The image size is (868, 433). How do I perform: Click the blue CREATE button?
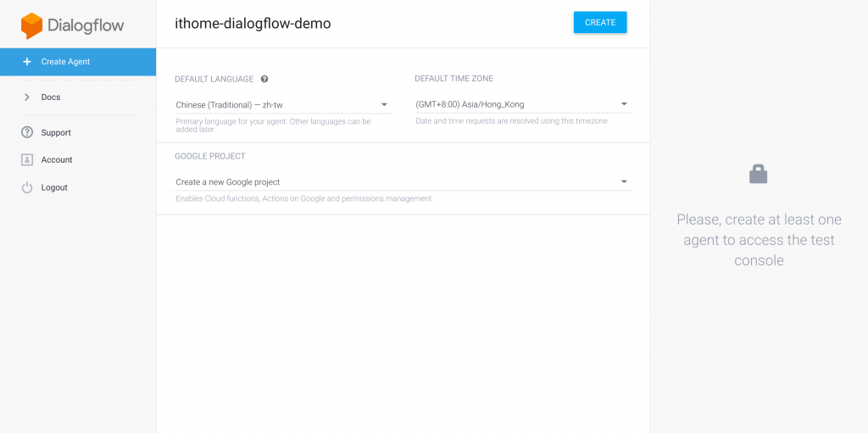[600, 22]
